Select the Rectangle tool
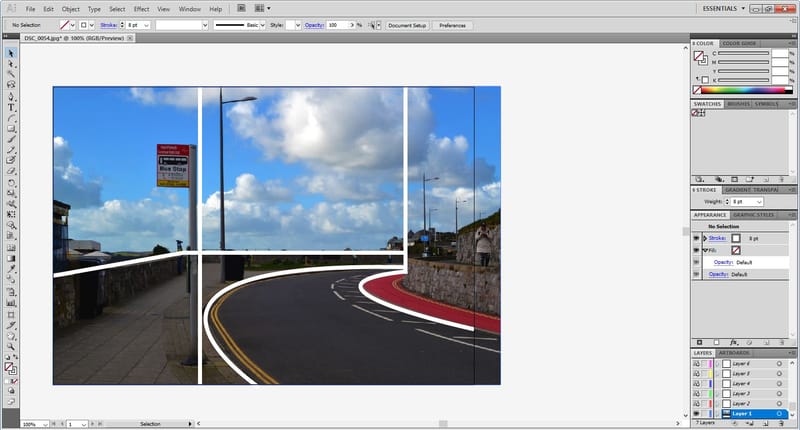The image size is (800, 430). click(11, 128)
